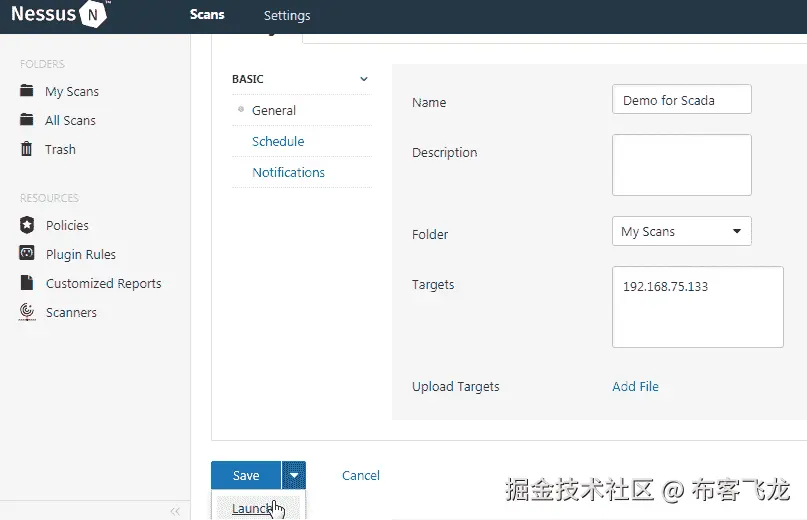Open Scanners page
This screenshot has height=520, width=807.
click(x=72, y=313)
